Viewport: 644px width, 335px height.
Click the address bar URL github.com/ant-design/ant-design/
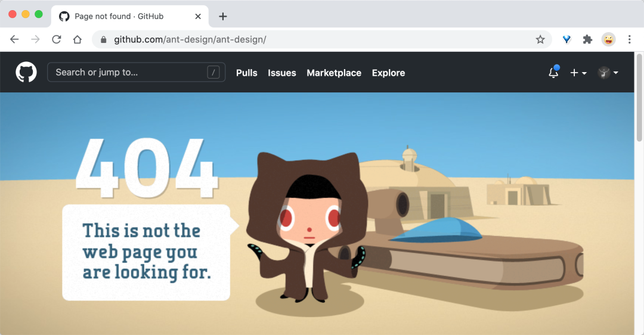(x=190, y=39)
